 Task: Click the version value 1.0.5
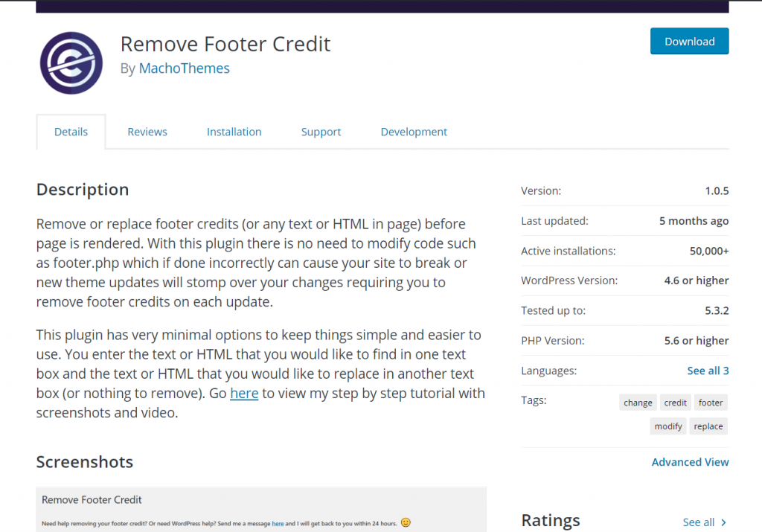[x=717, y=191]
